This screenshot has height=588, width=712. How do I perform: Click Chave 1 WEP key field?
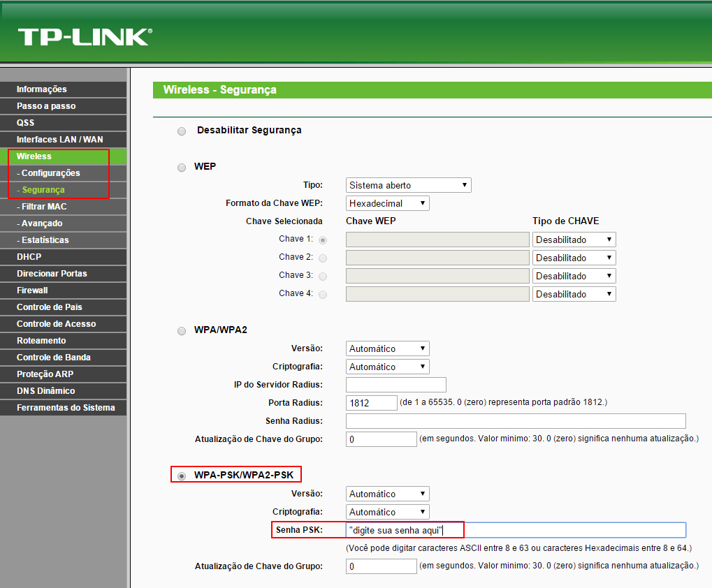click(x=437, y=240)
